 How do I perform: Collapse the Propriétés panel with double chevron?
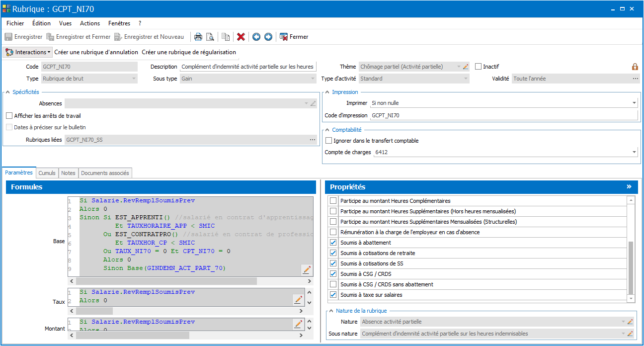[629, 187]
